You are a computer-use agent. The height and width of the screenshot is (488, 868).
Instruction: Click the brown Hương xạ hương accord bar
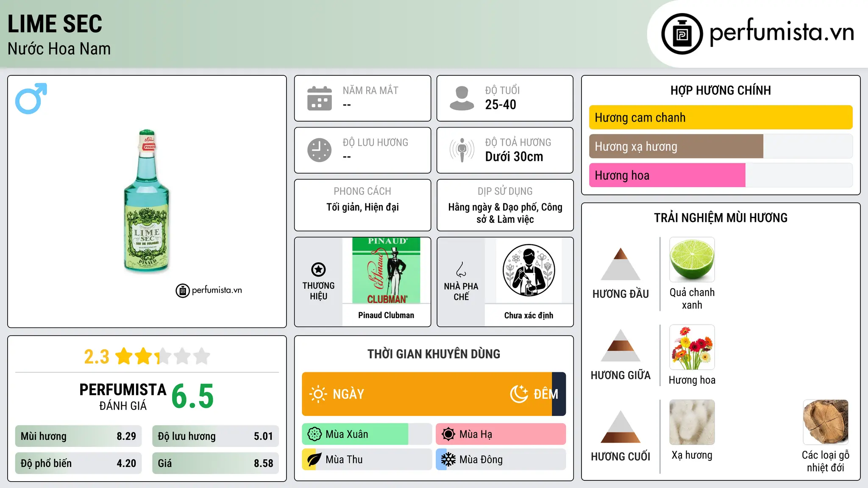tap(676, 147)
